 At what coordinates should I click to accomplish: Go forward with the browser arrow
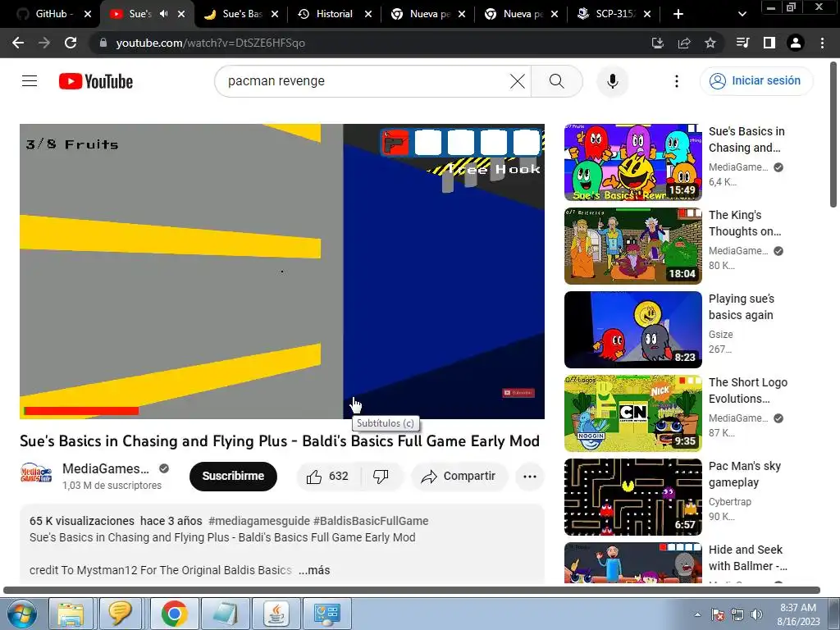[44, 43]
